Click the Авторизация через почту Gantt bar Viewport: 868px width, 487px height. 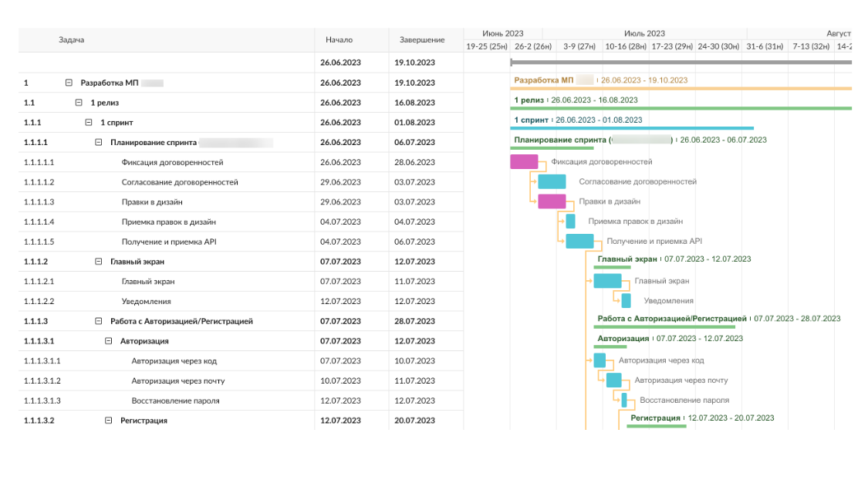614,380
